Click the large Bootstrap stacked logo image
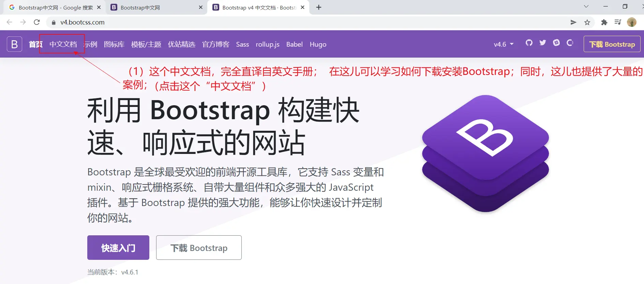Screen dimensions: 644x284 [x=485, y=154]
